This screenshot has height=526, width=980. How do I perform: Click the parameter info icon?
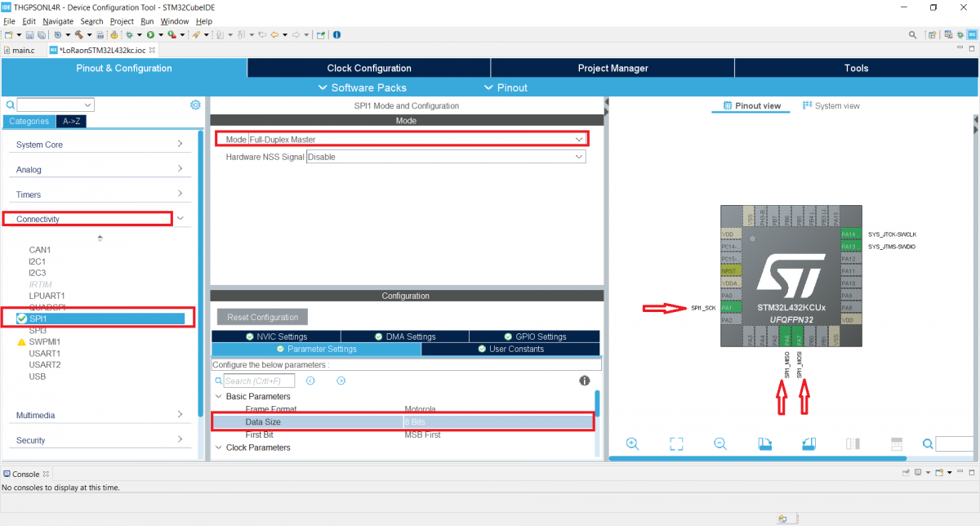pos(585,381)
